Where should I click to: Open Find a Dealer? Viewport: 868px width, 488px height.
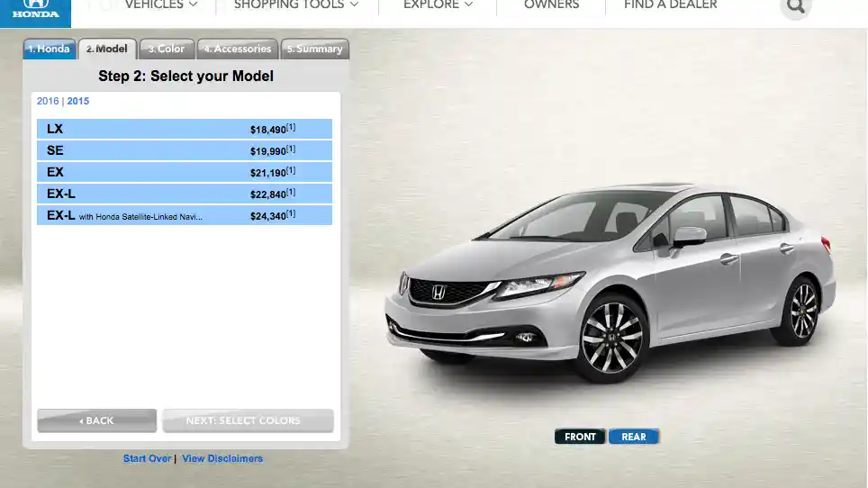[x=671, y=5]
